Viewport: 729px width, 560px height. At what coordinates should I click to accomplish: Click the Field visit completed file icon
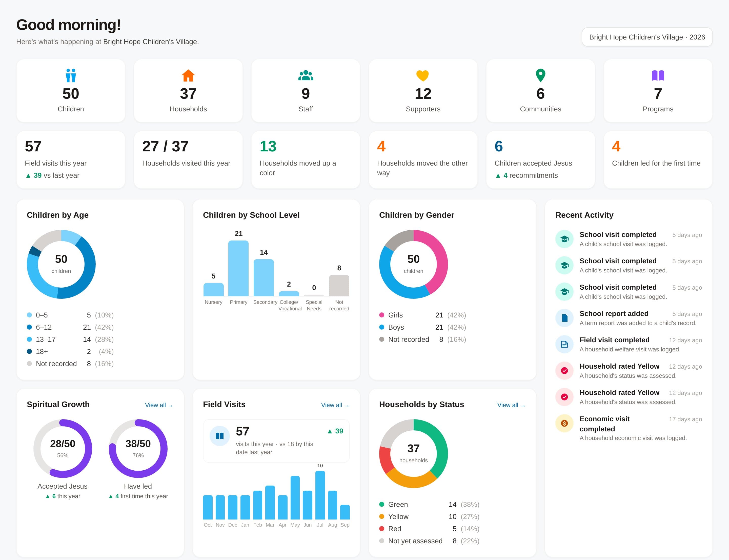564,344
